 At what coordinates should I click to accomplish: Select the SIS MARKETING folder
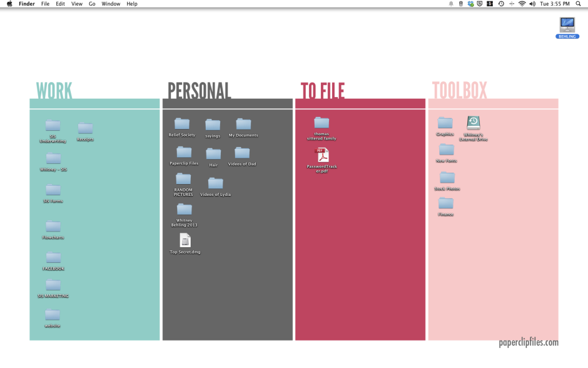click(53, 285)
